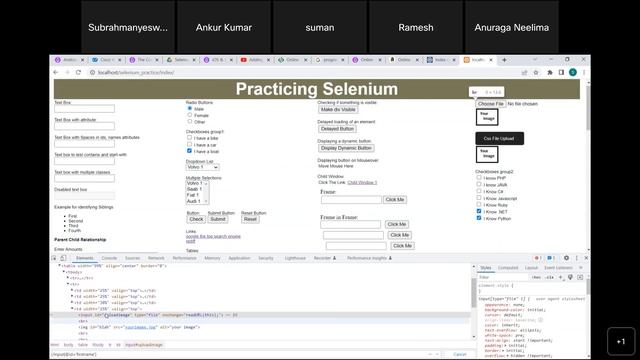640x360 pixels.
Task: Open the Volvo 1 dropdown list
Action: (202, 167)
